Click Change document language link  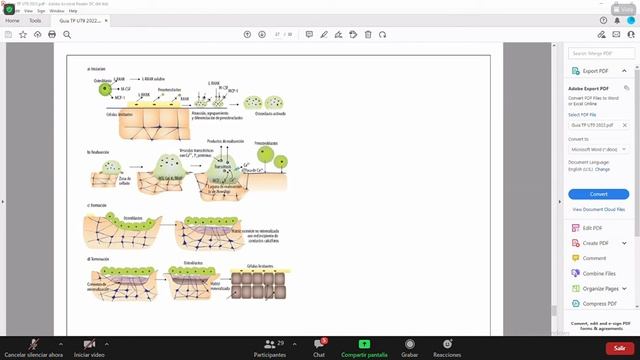pos(602,169)
